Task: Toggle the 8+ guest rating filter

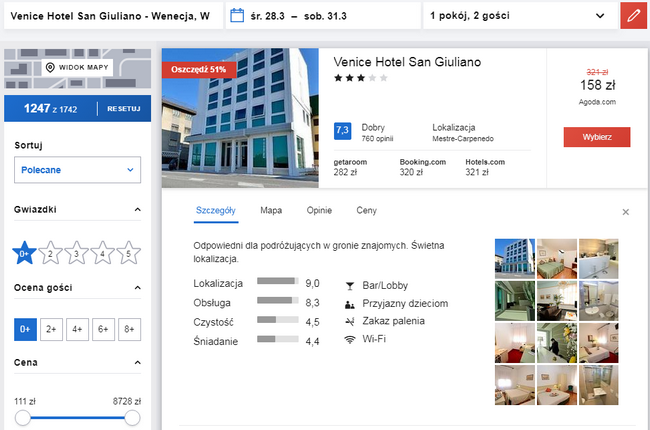Action: [129, 329]
